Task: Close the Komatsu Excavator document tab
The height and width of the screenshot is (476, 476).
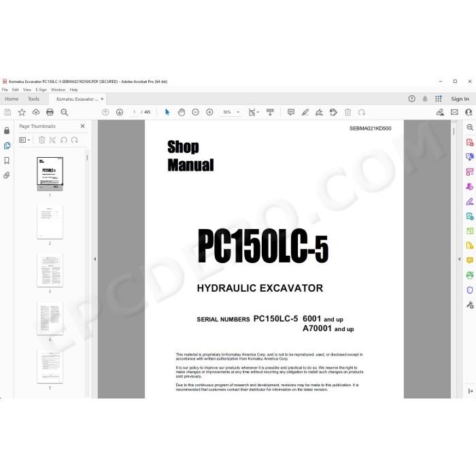Action: click(102, 99)
